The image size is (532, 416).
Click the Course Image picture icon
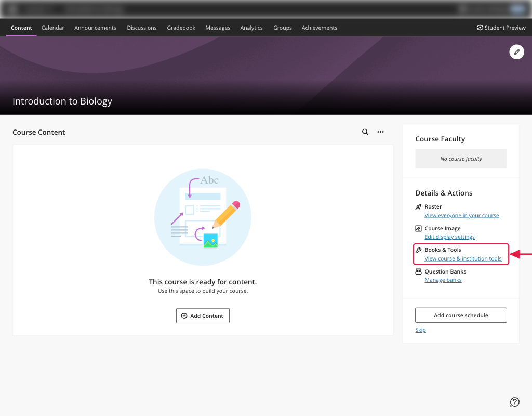point(418,229)
